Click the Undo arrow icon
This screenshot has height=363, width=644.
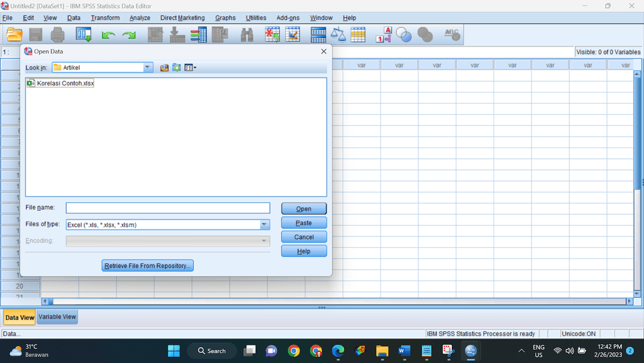pos(108,35)
